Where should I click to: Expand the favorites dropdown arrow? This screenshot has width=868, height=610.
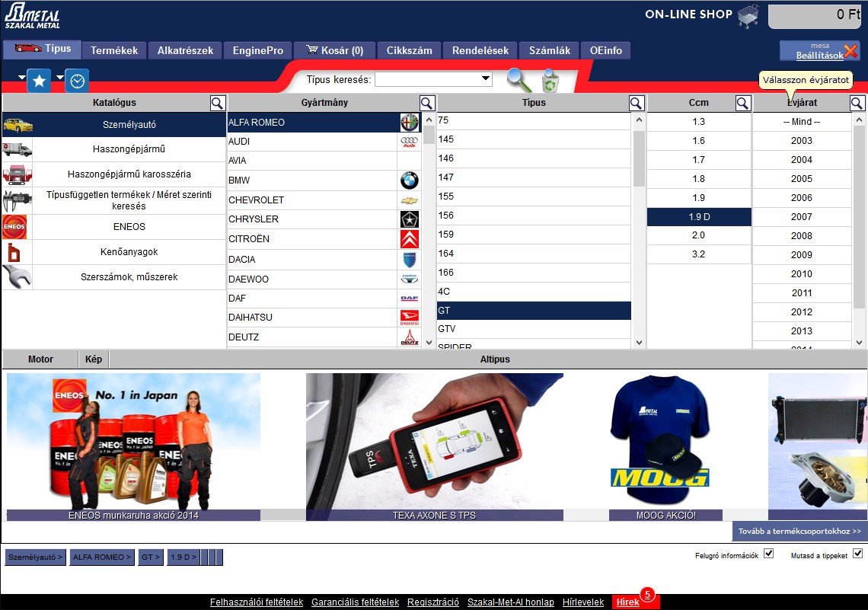[21, 77]
